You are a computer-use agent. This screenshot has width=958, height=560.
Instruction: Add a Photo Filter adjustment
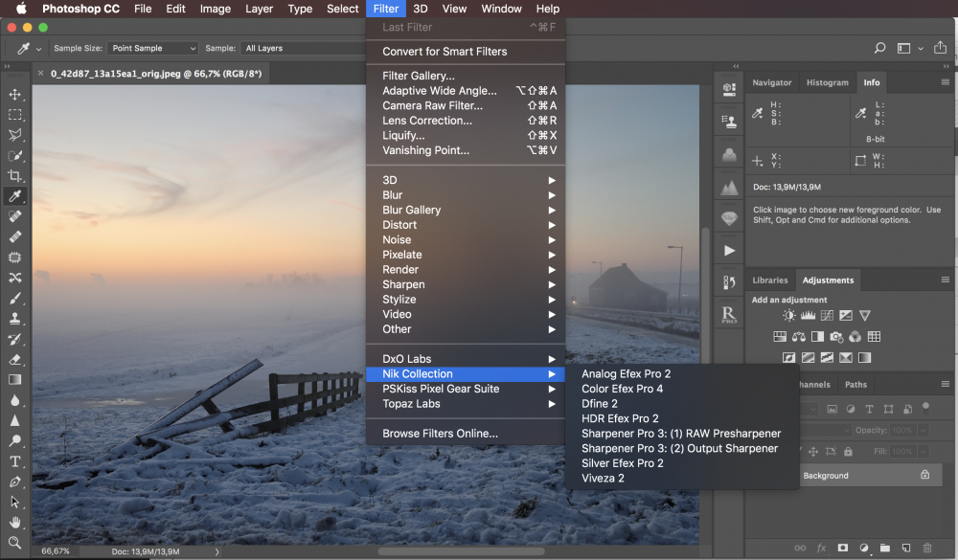pyautogui.click(x=836, y=337)
